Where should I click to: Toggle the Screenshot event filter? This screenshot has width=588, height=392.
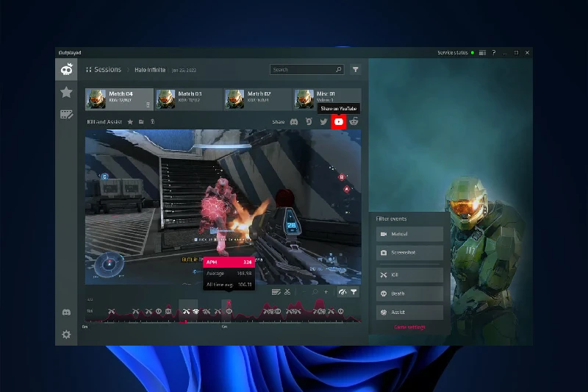click(x=409, y=252)
